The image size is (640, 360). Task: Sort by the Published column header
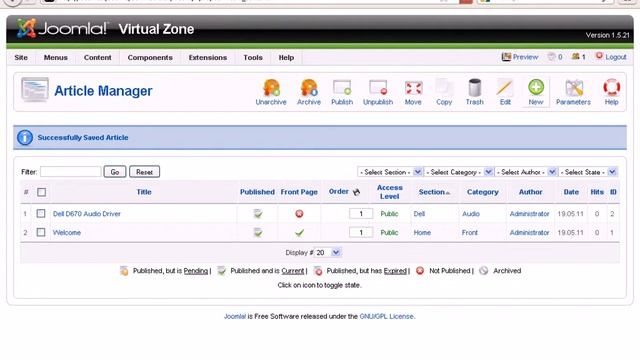click(257, 192)
